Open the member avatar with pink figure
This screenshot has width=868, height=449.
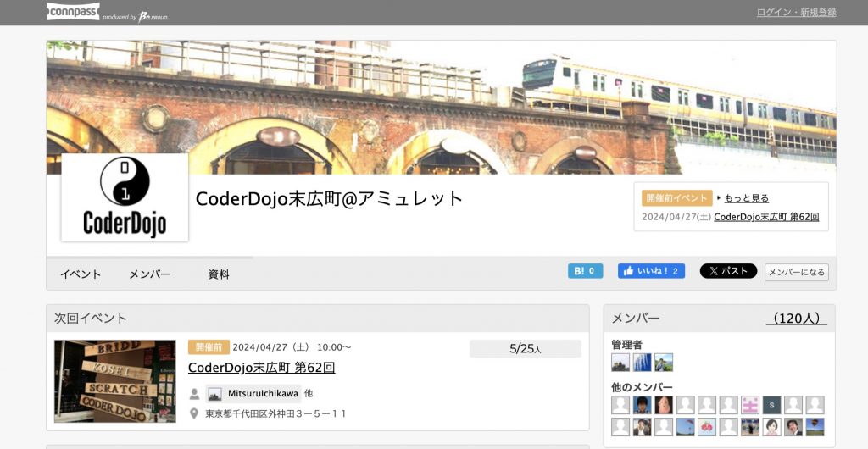tap(664, 405)
